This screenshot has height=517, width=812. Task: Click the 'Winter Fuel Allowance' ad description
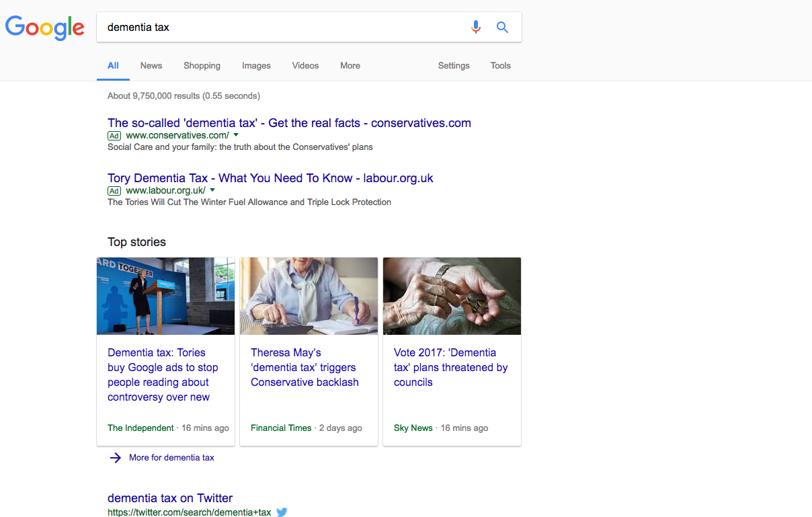(x=249, y=202)
